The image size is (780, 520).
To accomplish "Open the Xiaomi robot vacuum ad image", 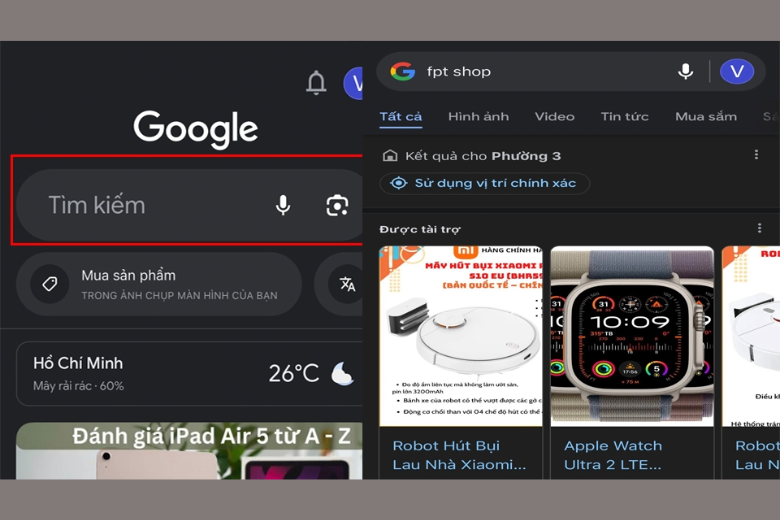I will [461, 336].
